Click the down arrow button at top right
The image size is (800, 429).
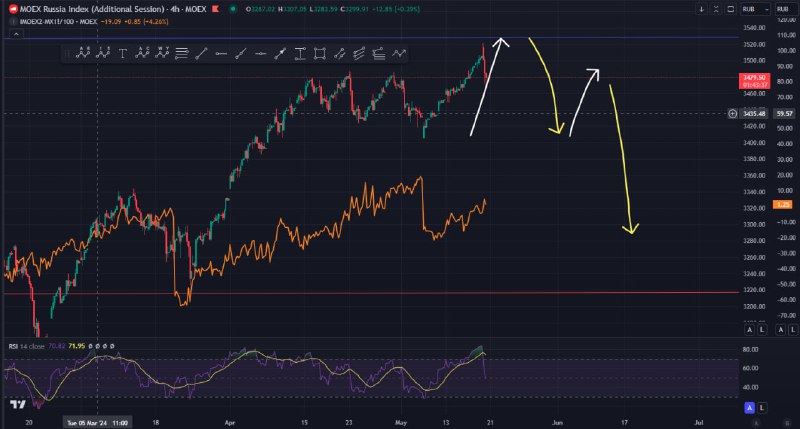tap(702, 9)
